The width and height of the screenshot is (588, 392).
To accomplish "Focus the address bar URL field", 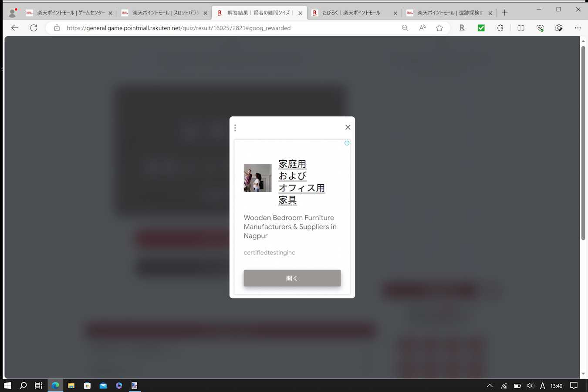I will (x=179, y=28).
